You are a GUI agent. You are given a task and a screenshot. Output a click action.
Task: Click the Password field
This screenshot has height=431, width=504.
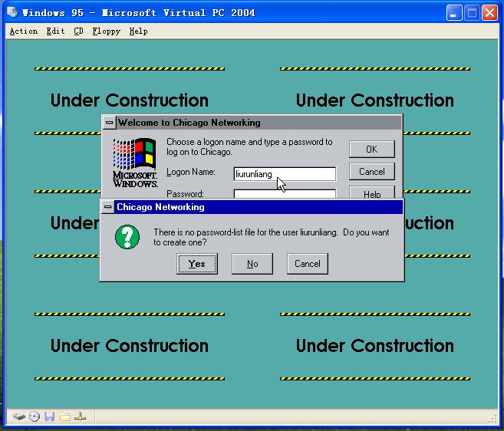285,194
